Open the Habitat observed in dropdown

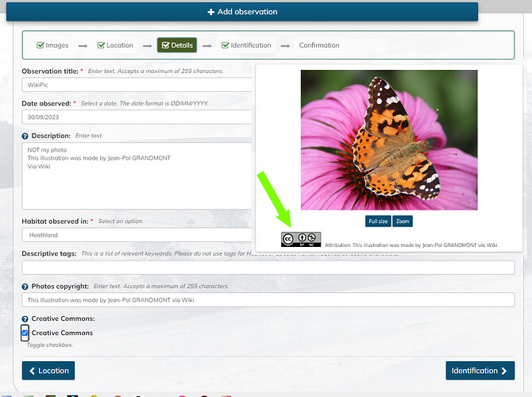point(137,235)
